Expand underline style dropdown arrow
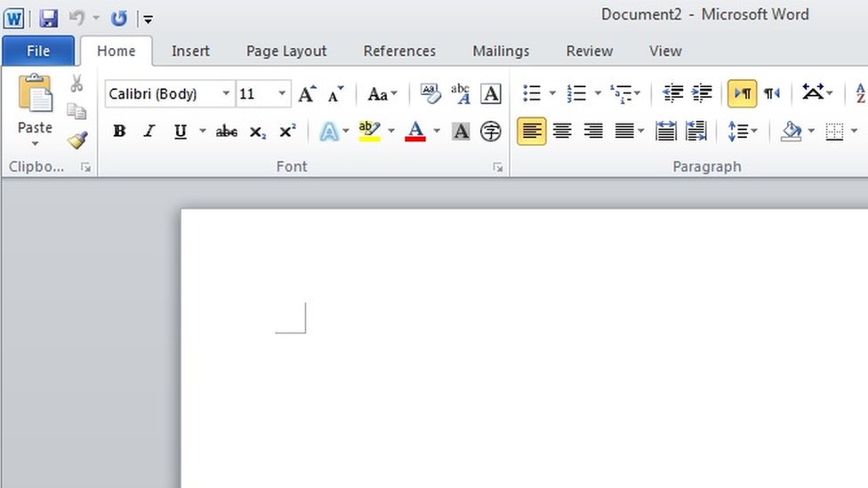This screenshot has height=488, width=868. click(203, 132)
